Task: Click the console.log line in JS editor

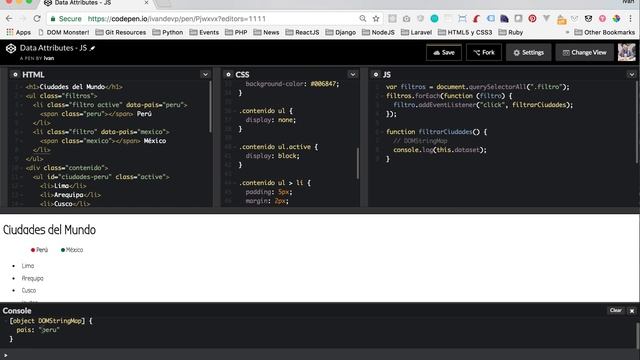Action: pos(440,150)
